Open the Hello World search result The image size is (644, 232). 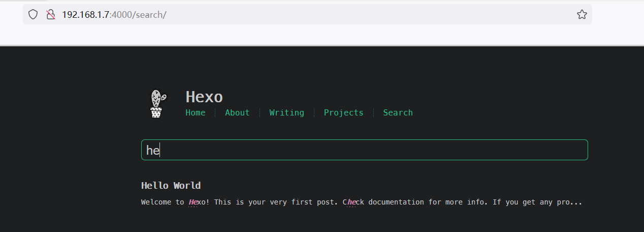point(171,185)
